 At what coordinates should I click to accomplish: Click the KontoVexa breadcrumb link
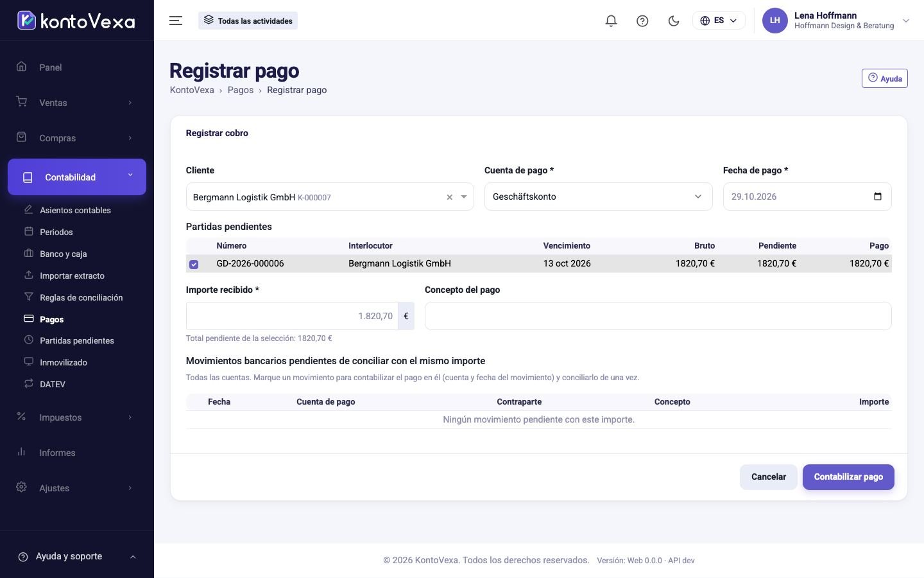pos(191,90)
